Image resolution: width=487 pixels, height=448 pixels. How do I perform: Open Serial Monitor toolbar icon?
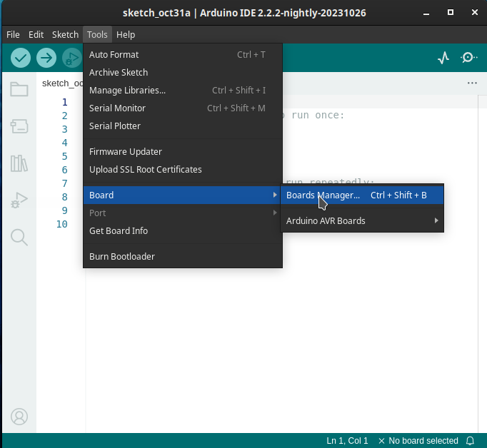tap(468, 58)
